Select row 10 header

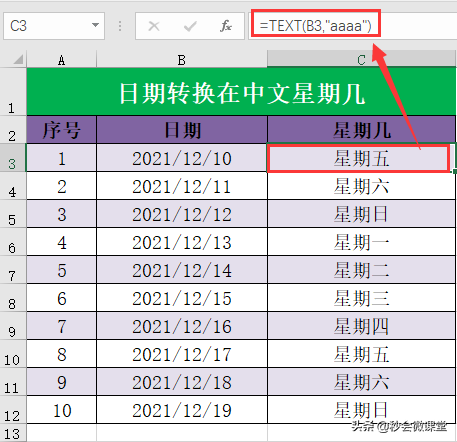13,354
